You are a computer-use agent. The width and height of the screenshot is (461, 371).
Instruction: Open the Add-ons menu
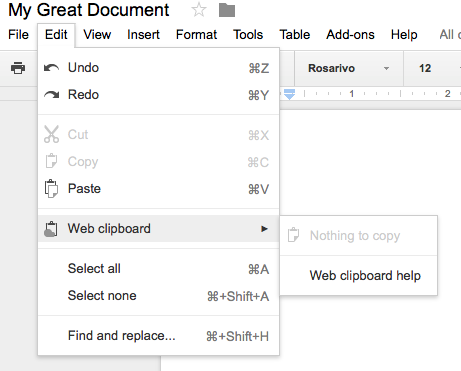(350, 35)
